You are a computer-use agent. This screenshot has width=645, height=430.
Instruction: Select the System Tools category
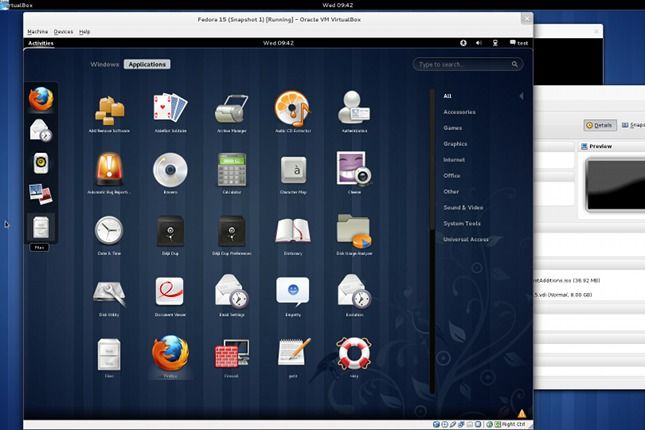click(x=462, y=223)
